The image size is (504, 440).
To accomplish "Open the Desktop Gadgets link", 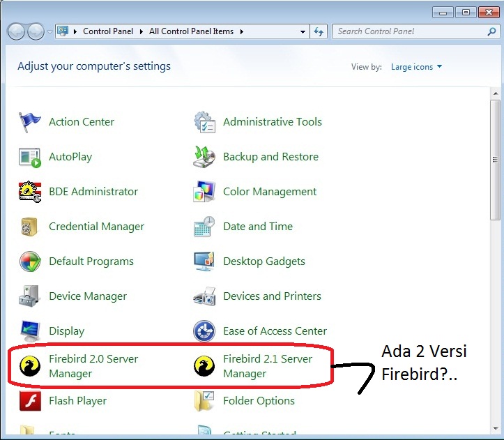I will pos(264,261).
